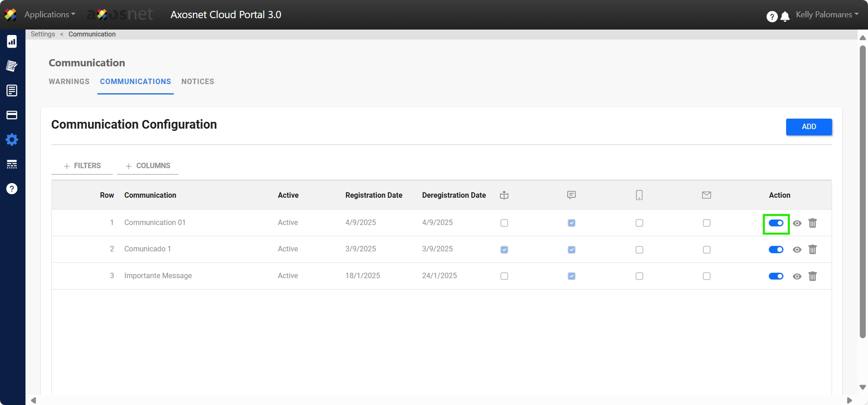This screenshot has height=405, width=868.
Task: Click the help icon in top header
Action: 772,17
